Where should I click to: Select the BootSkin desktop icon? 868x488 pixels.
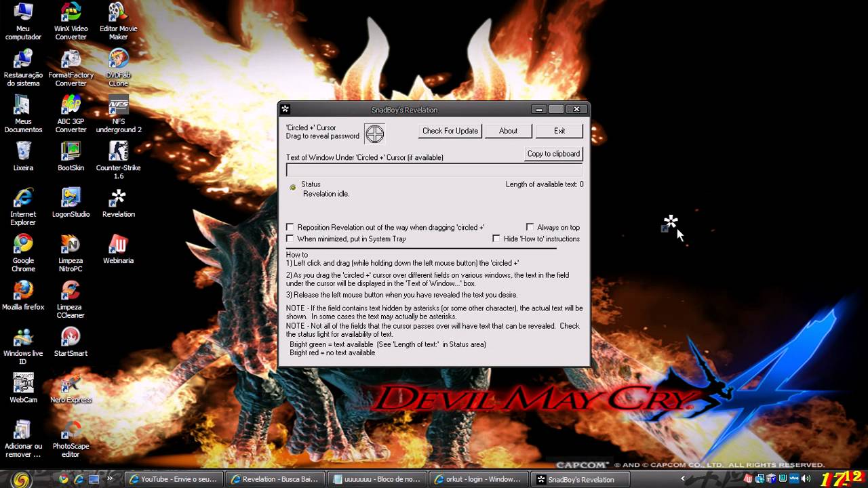click(x=71, y=156)
